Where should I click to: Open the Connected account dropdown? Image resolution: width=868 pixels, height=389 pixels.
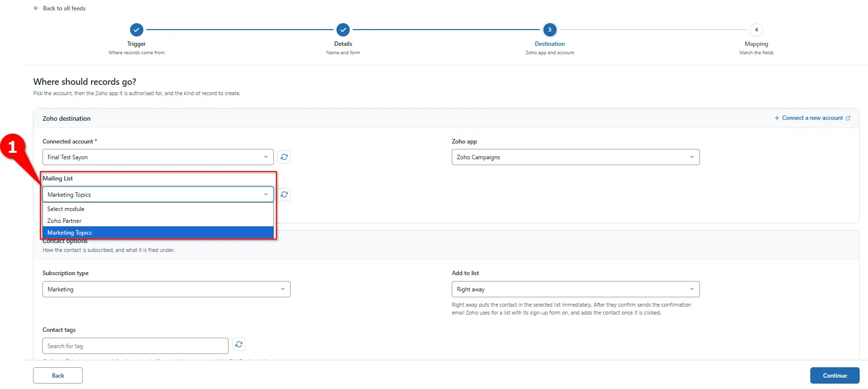click(158, 157)
